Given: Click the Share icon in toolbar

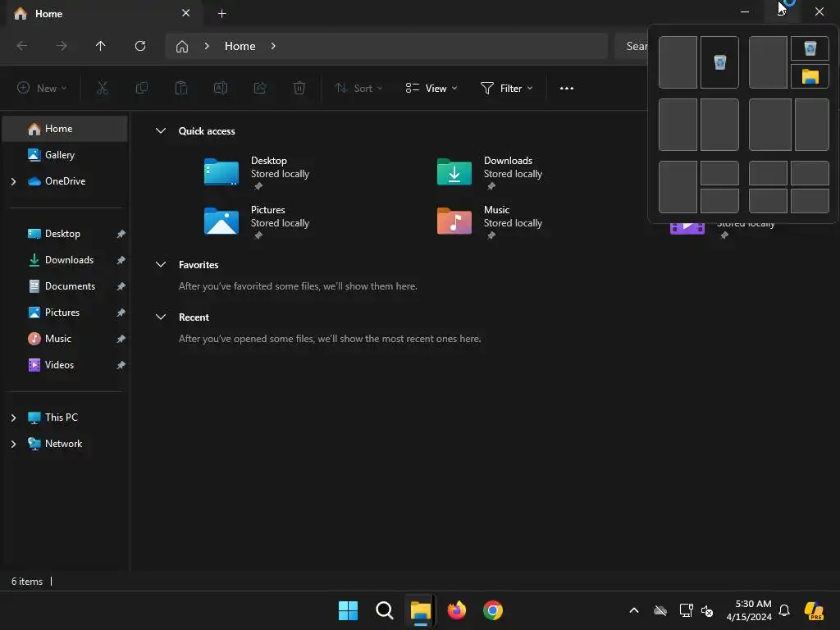Looking at the screenshot, I should tap(260, 88).
